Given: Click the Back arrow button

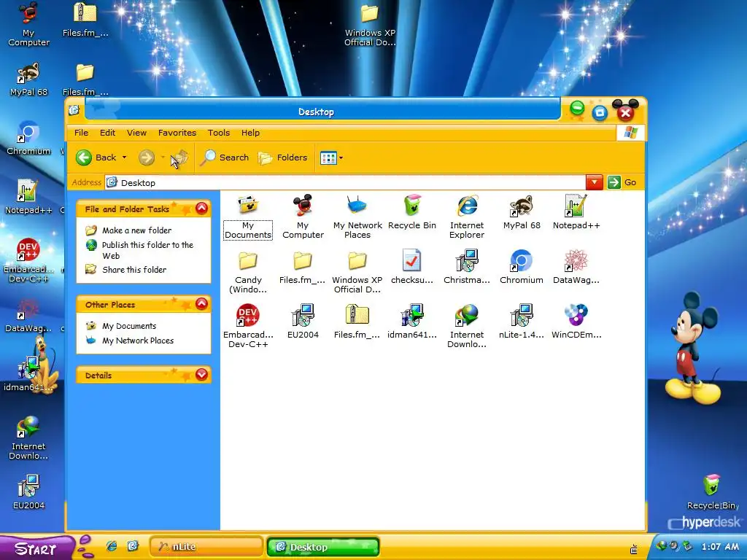Looking at the screenshot, I should tap(84, 157).
